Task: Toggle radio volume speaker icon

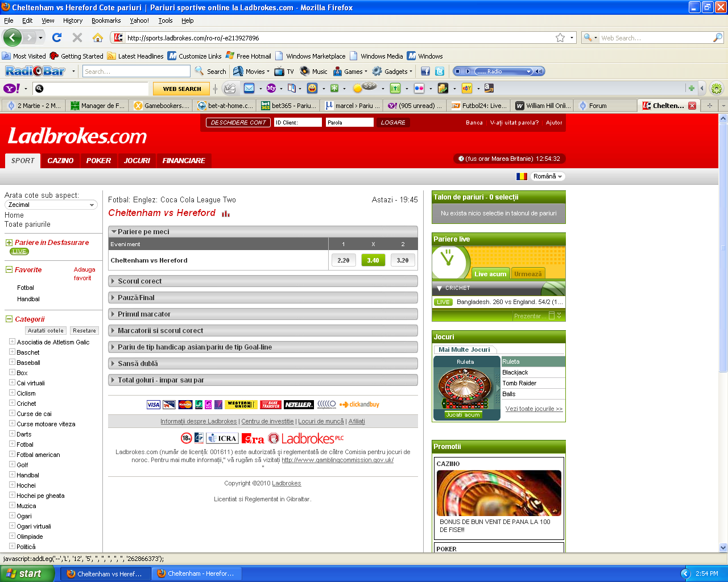Action: click(539, 72)
